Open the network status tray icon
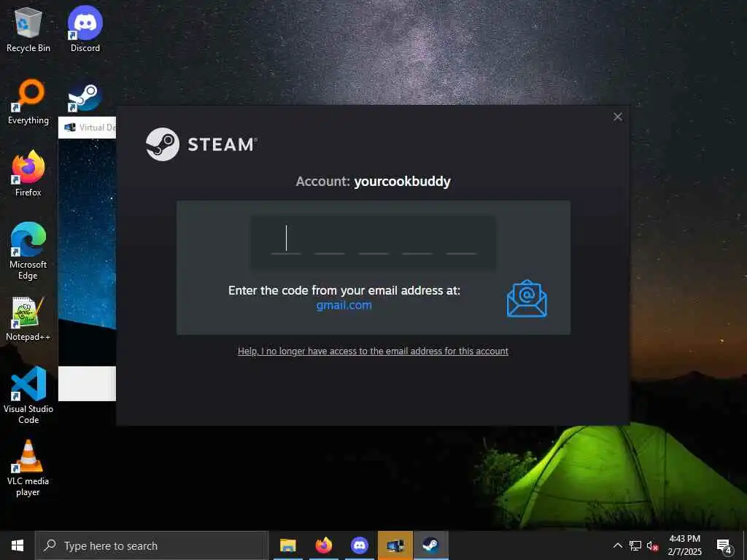 [635, 545]
